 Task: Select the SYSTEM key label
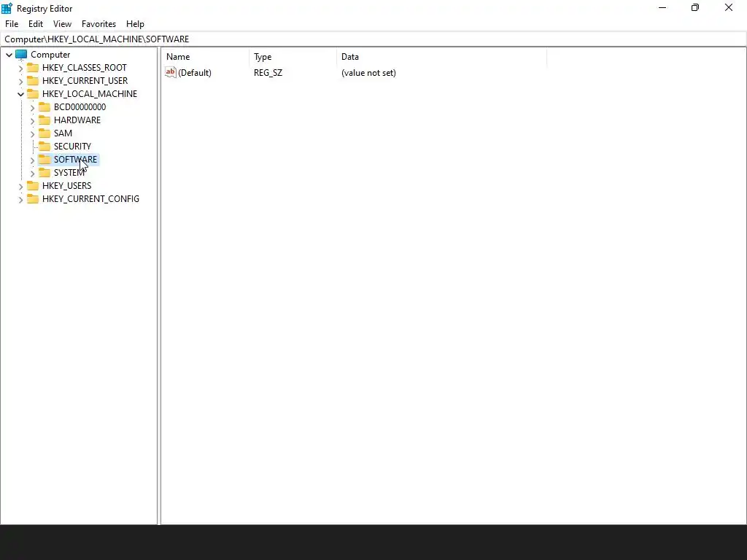(69, 172)
